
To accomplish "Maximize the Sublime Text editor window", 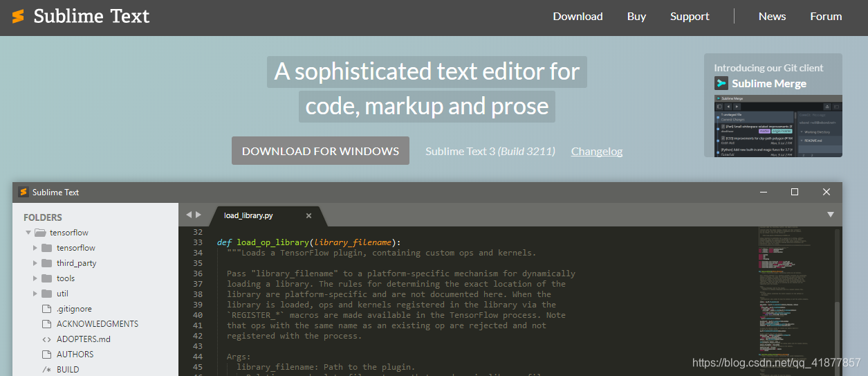I will tap(795, 192).
